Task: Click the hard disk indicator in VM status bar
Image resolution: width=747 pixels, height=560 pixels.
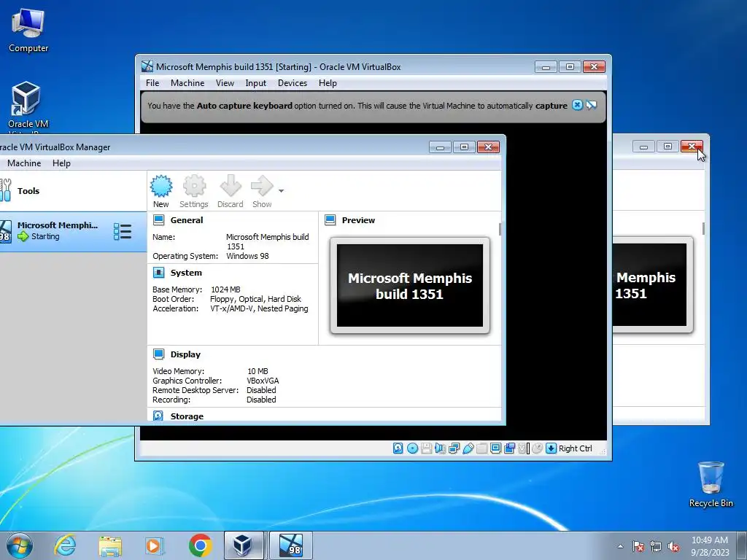Action: pos(398,448)
